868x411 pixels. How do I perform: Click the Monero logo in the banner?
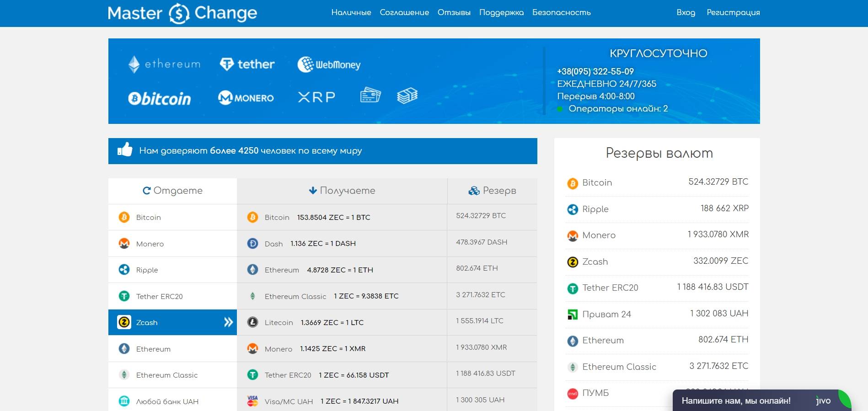[246, 97]
